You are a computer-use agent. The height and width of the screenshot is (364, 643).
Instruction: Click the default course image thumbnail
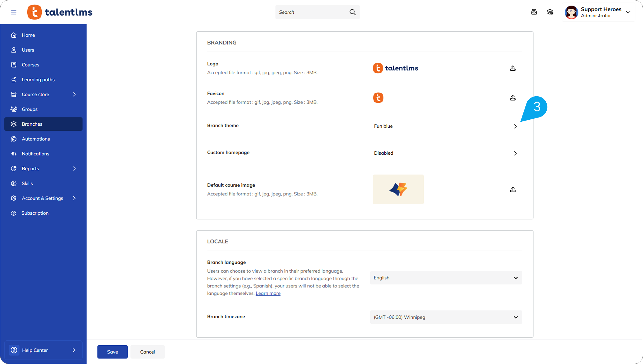398,189
